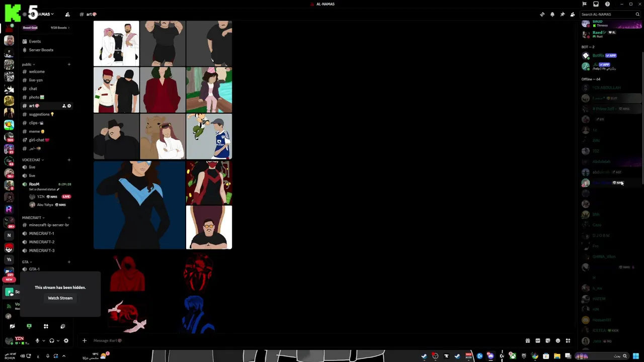Click the search magnifier icon

coord(637,14)
